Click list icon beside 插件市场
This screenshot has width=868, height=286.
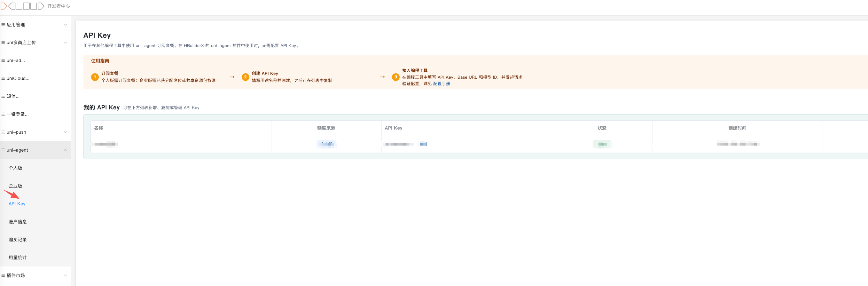pyautogui.click(x=3, y=275)
